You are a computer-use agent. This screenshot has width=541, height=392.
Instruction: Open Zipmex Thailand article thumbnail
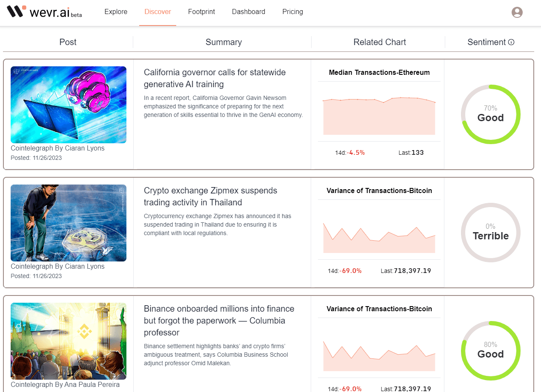[x=69, y=223]
